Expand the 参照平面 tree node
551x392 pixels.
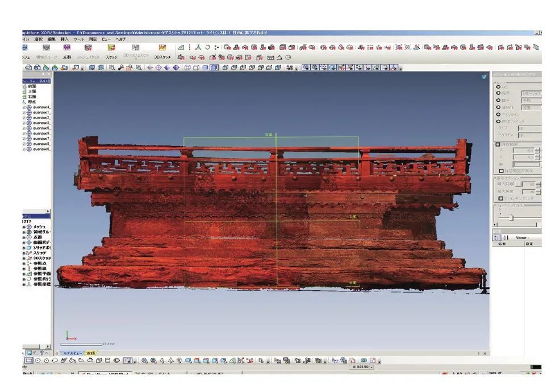[x=24, y=273]
